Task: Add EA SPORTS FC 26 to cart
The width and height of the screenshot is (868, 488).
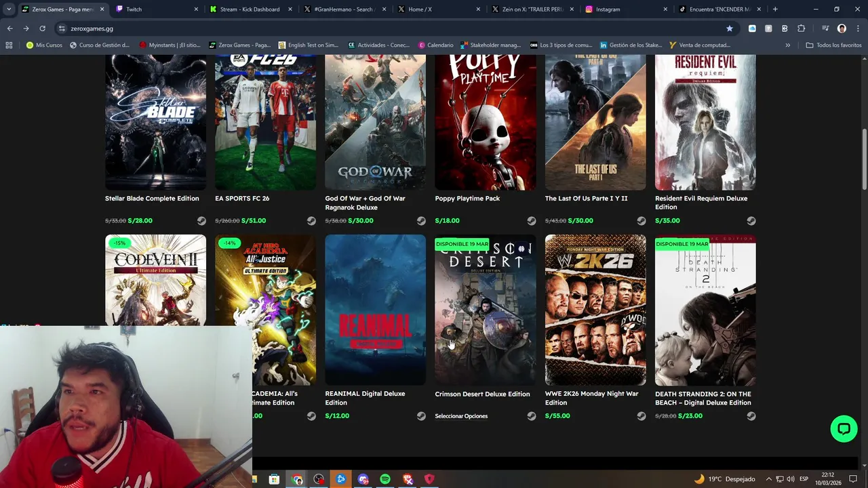Action: tap(311, 221)
